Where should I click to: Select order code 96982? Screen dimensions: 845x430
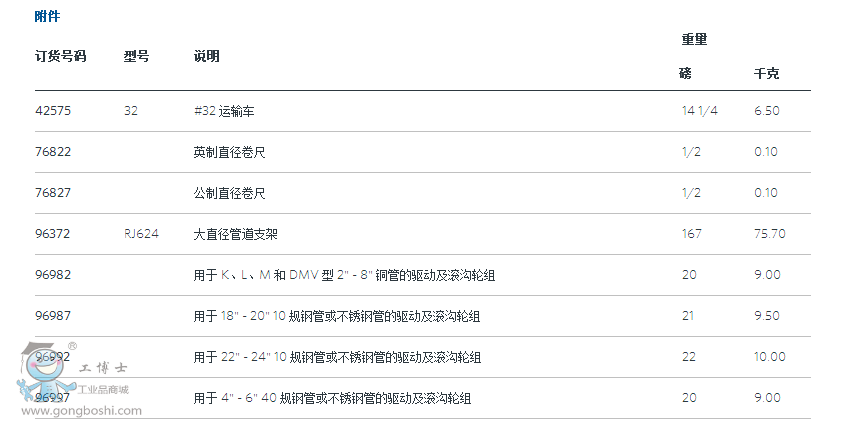[53, 275]
